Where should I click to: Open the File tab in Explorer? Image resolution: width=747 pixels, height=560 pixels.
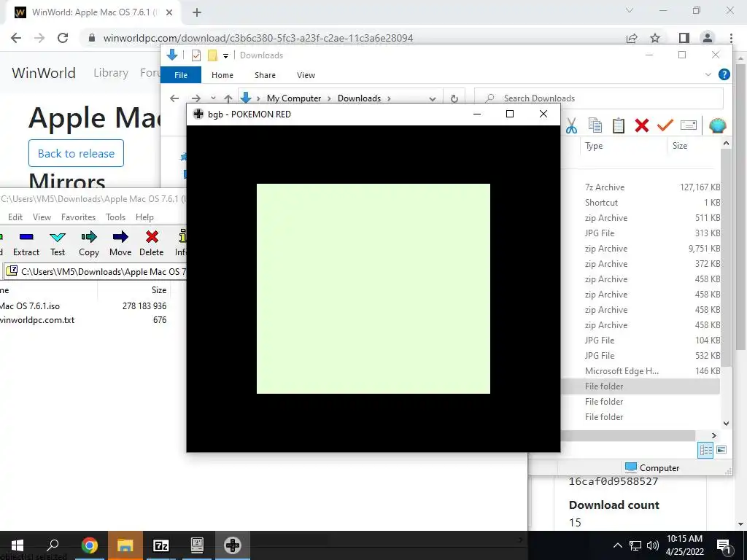coord(181,75)
